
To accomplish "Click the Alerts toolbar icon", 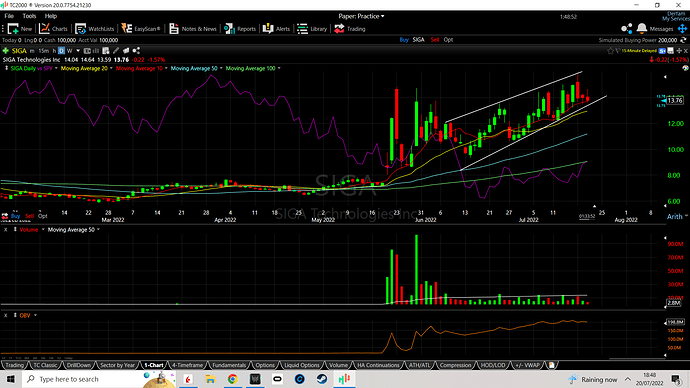I will pos(276,29).
